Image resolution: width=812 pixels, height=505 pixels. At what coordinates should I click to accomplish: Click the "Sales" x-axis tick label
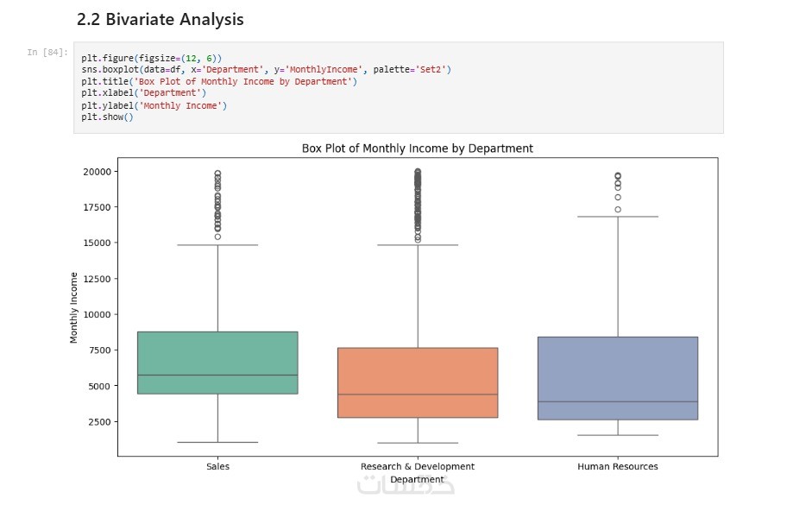[217, 467]
